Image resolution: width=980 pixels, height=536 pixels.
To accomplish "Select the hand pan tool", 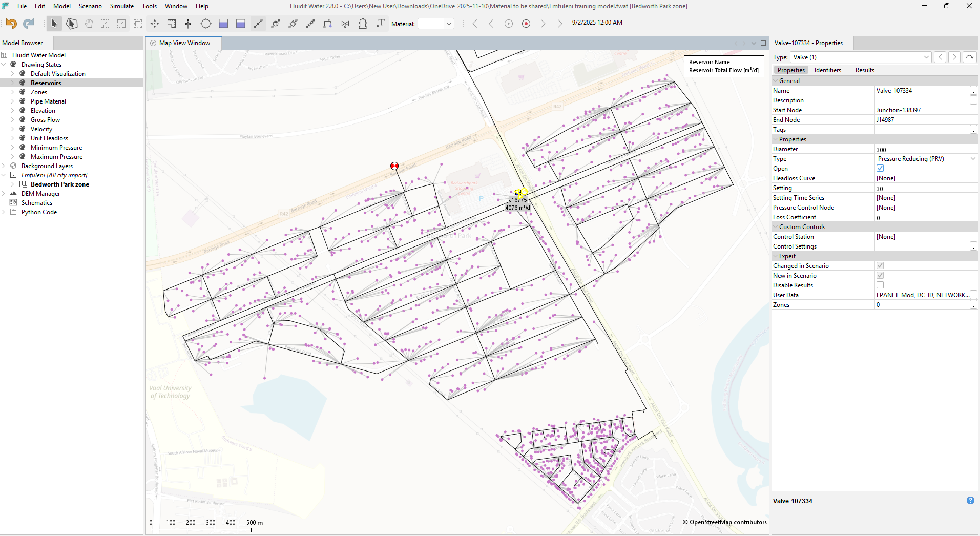I will coord(89,24).
